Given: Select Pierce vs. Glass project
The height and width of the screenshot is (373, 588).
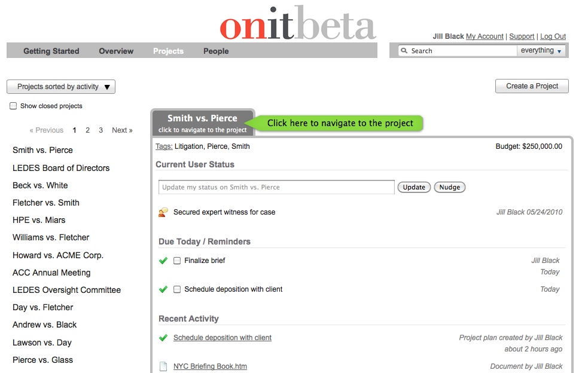Looking at the screenshot, I should [42, 360].
